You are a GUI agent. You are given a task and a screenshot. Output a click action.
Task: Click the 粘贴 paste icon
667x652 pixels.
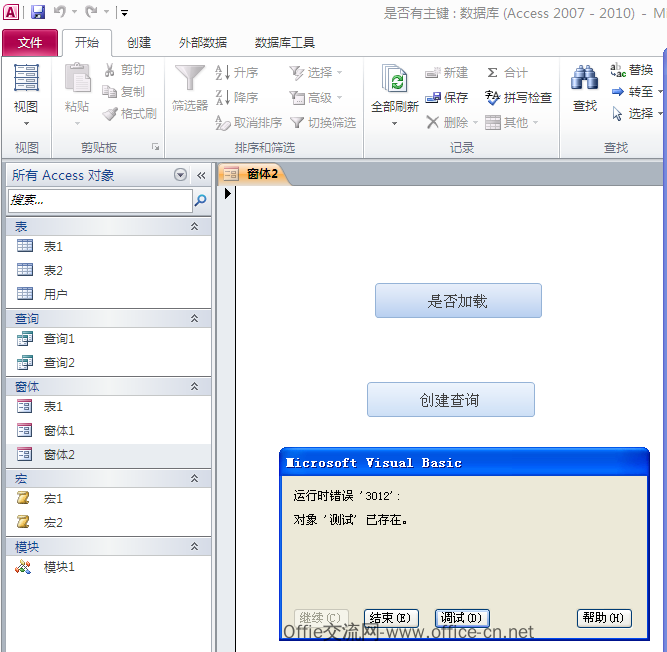tap(77, 78)
